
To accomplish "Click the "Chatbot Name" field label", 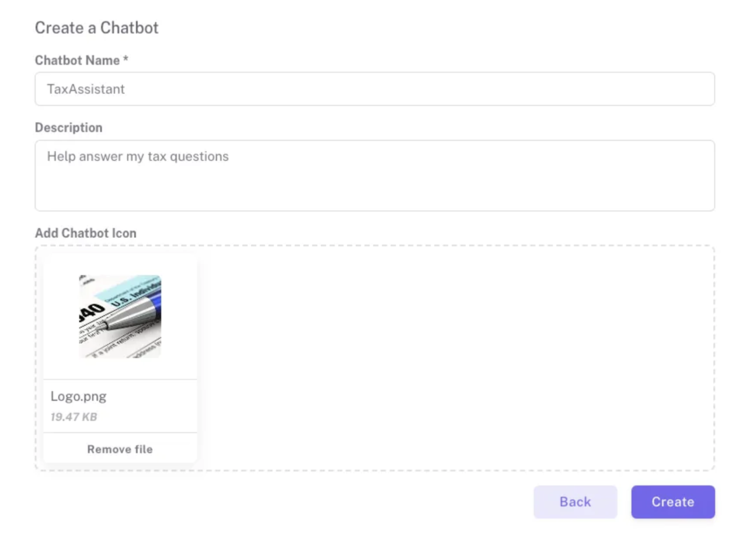I will (77, 60).
